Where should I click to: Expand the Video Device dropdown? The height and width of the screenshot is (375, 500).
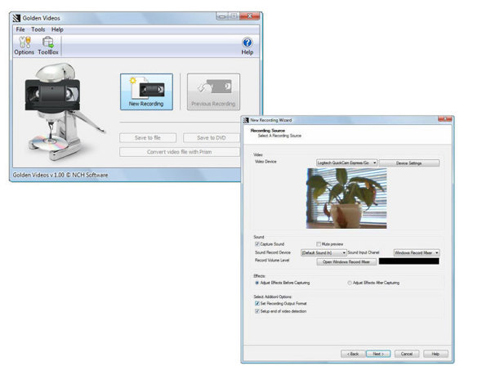coord(347,163)
